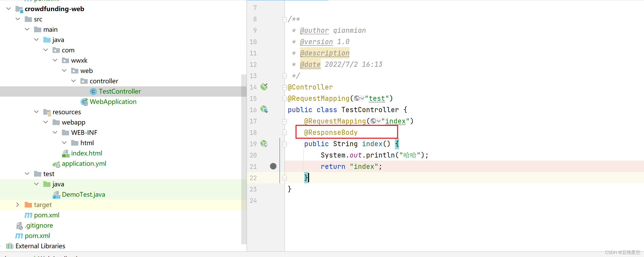The height and width of the screenshot is (257, 644).
Task: Click the @Controller annotation
Action: coord(310,87)
